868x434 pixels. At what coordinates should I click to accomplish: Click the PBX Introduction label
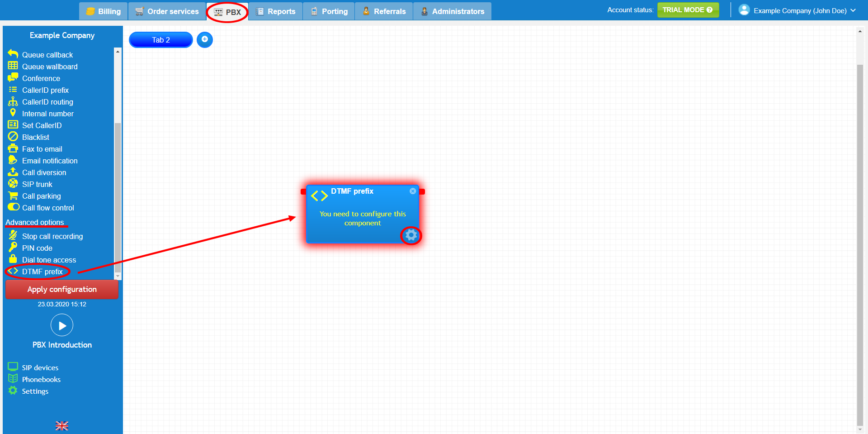pos(62,345)
